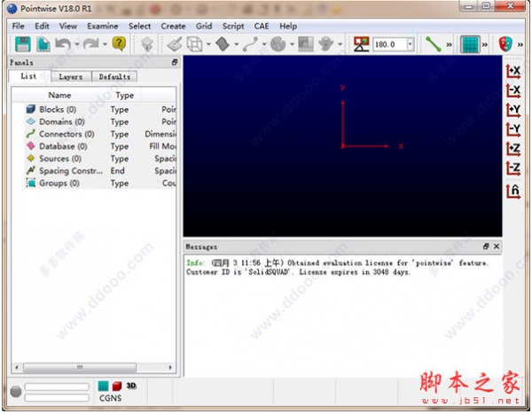Screen dimensions: 532x414
Task: Open the 180.0 angle dropdown
Action: tap(410, 43)
